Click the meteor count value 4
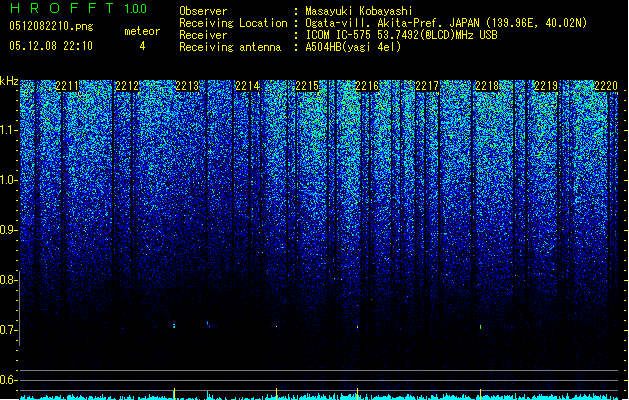The height and width of the screenshot is (400, 629). [x=142, y=46]
